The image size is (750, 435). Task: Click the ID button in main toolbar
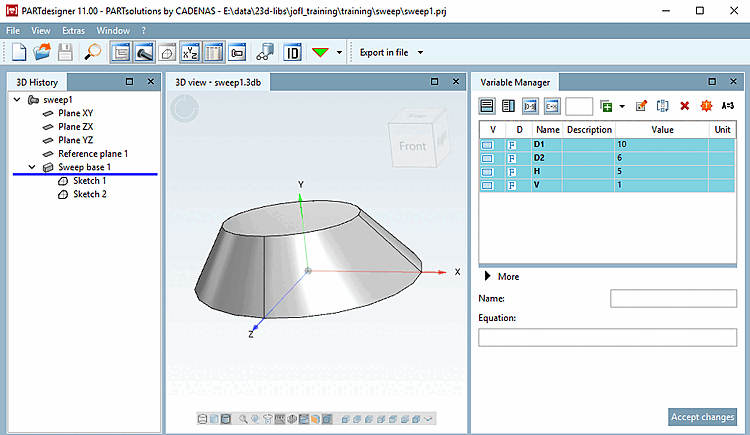[293, 52]
